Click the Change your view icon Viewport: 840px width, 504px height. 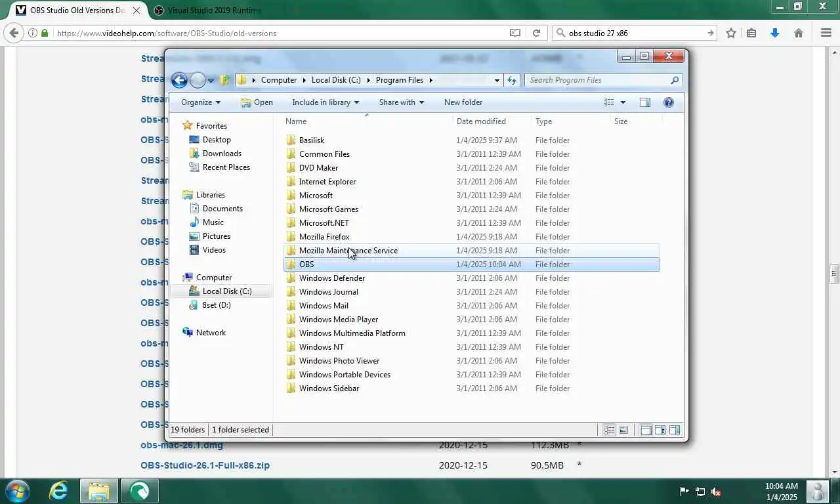point(609,102)
